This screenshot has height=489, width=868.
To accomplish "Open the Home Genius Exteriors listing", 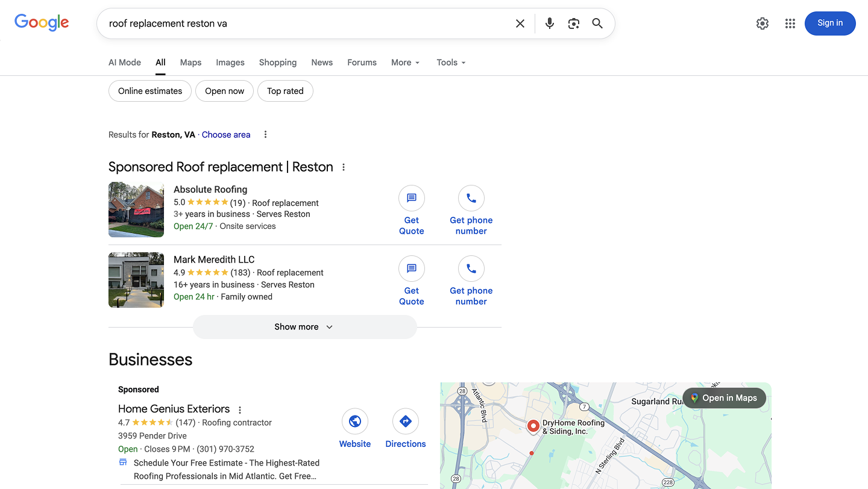I will [x=174, y=409].
